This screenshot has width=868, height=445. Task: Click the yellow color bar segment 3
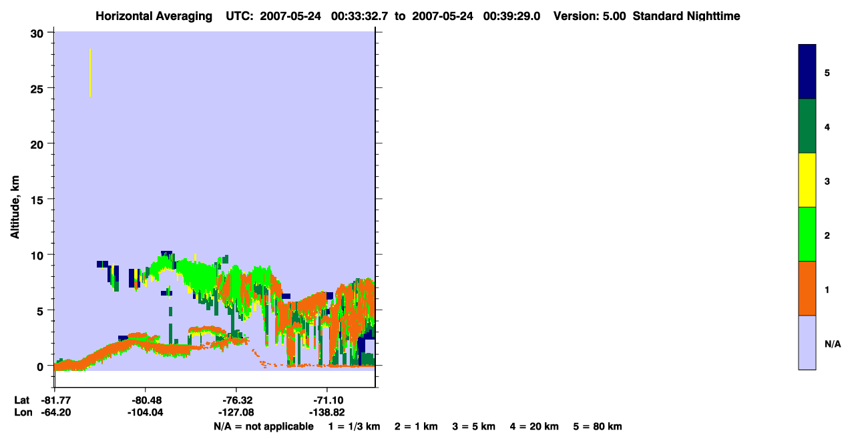point(807,180)
